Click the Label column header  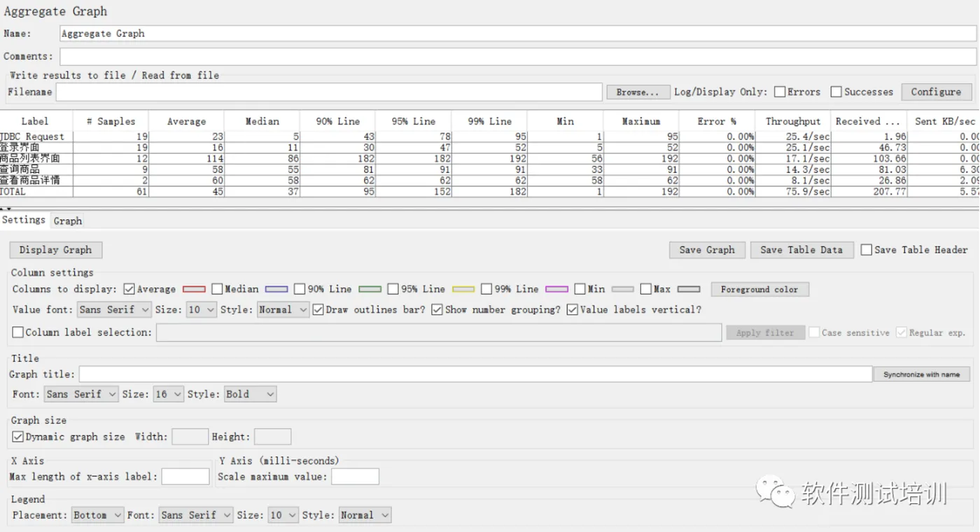(x=35, y=121)
